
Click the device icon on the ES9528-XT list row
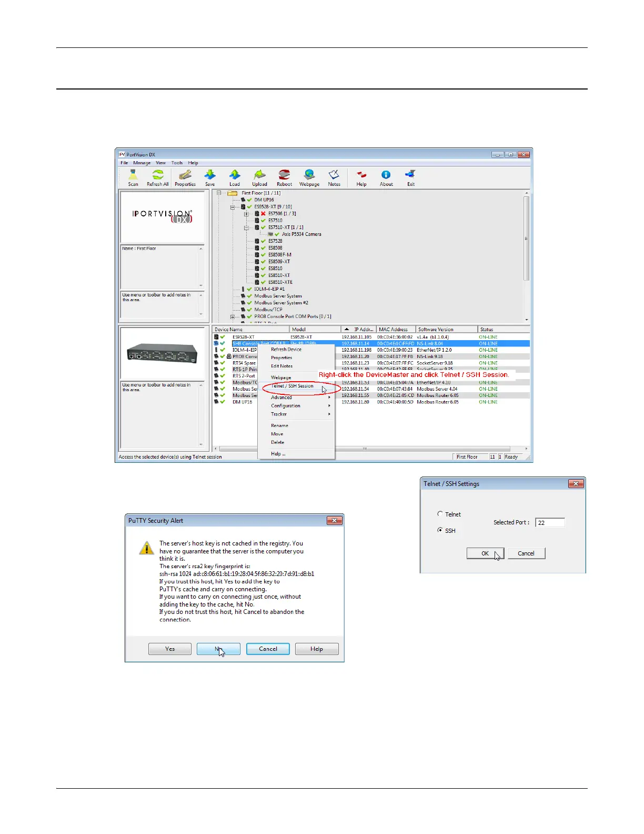[216, 337]
